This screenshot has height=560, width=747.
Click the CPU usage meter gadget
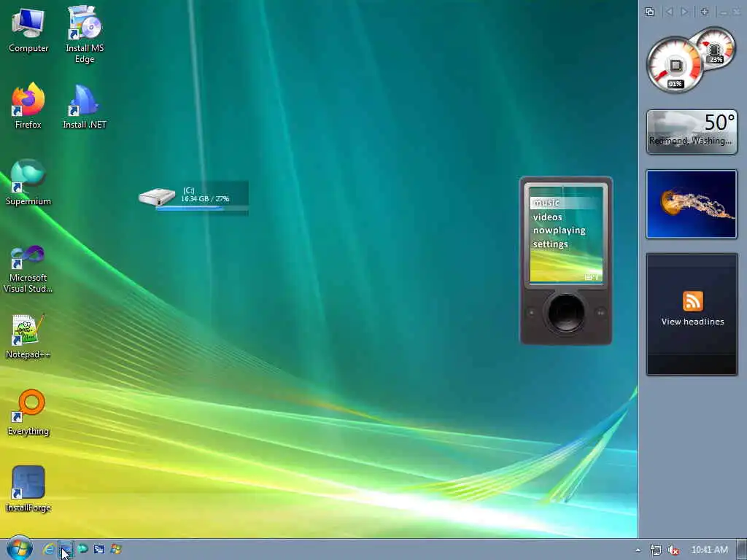(674, 66)
